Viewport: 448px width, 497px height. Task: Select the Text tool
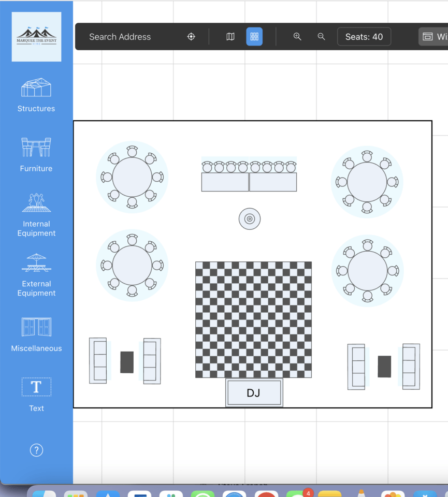[x=36, y=393]
